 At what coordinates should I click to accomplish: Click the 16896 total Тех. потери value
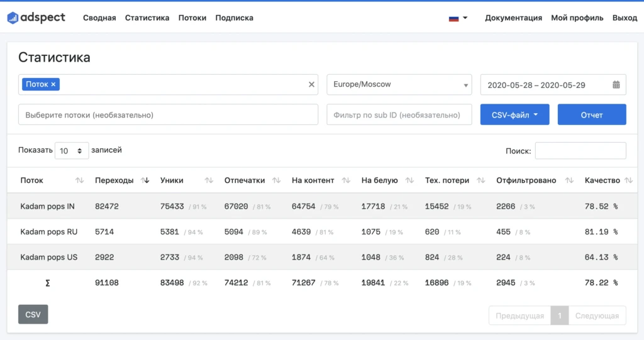(x=436, y=283)
